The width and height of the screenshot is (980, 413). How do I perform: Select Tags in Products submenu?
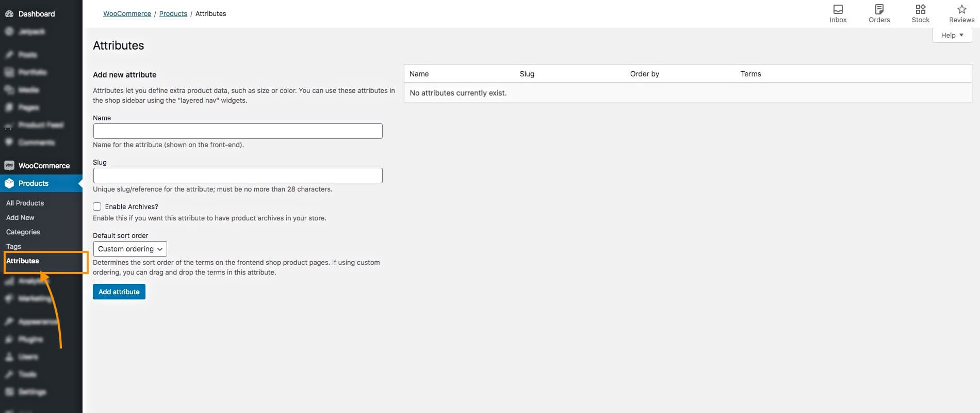(x=13, y=246)
